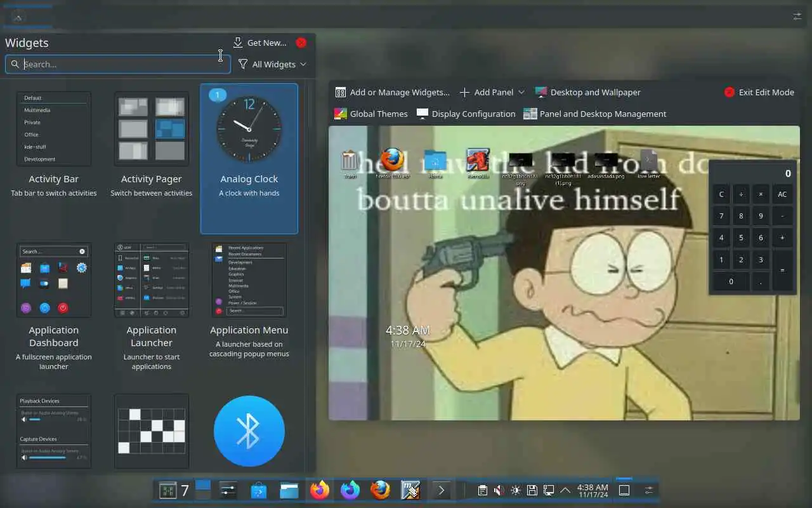Click calculator divide button

pos(741,194)
